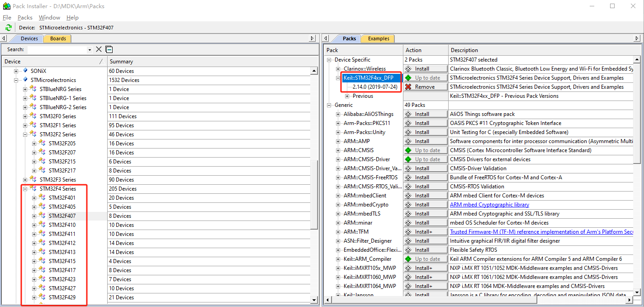Image resolution: width=644 pixels, height=307 pixels.
Task: Switch to the Examples tab
Action: click(379, 38)
